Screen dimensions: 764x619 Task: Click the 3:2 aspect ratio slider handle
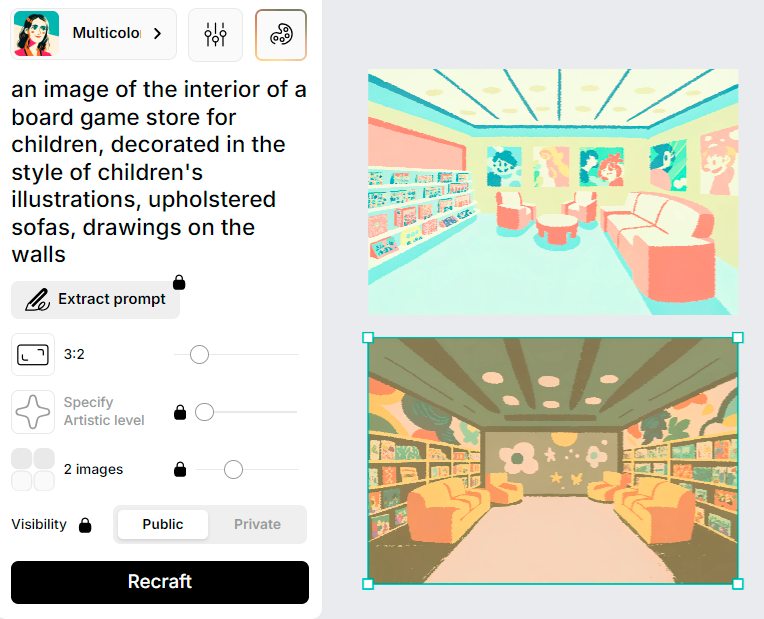click(199, 354)
